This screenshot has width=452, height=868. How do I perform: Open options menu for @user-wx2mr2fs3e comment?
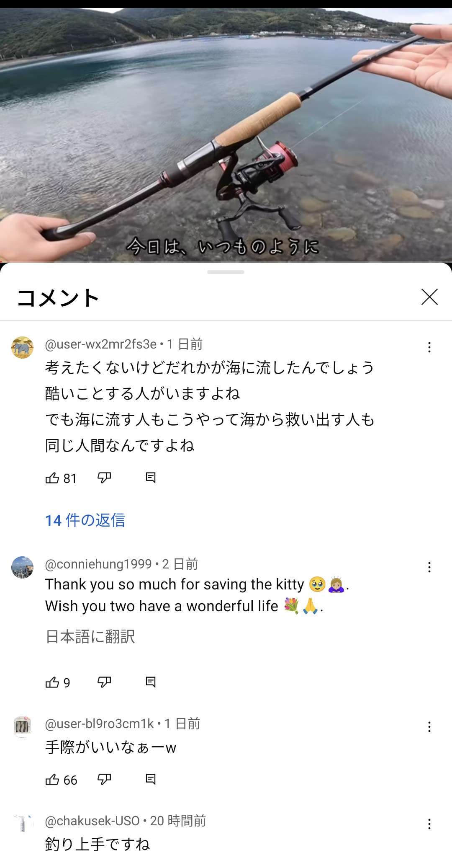(x=429, y=347)
